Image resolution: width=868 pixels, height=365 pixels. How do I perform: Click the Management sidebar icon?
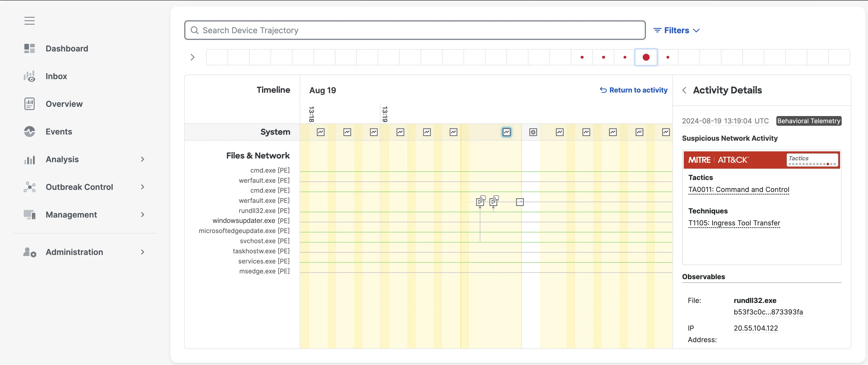click(x=29, y=215)
